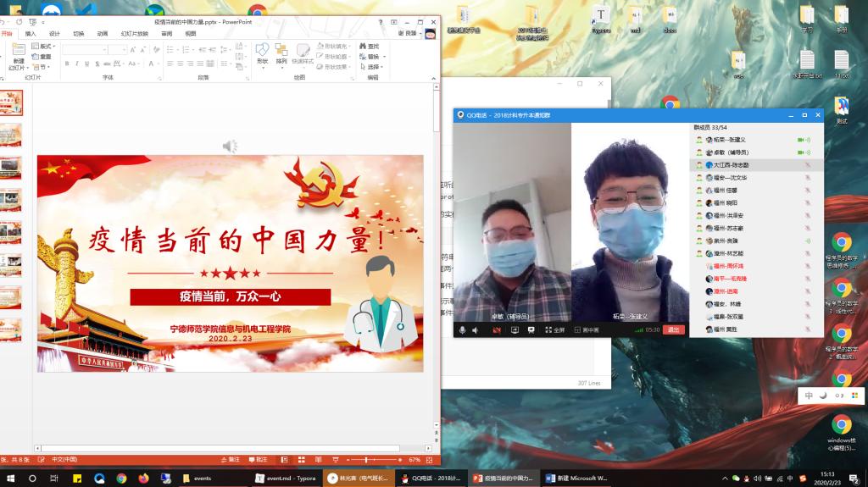Image resolution: width=868 pixels, height=487 pixels.
Task: Click the Arrange icon in the ribbon
Action: click(x=281, y=53)
